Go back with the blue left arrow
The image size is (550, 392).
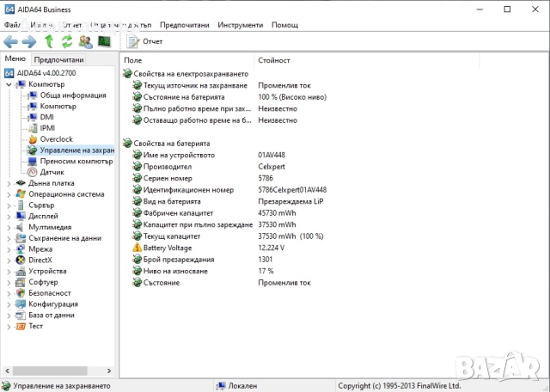pos(10,42)
